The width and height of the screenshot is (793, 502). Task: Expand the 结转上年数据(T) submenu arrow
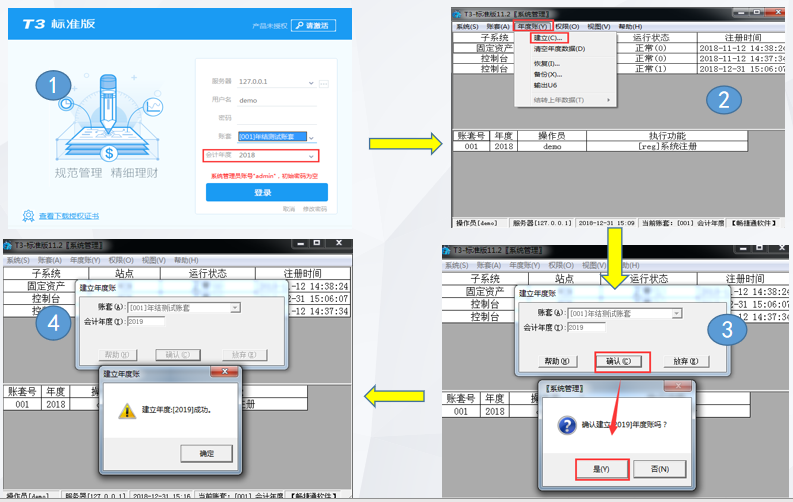[x=608, y=100]
